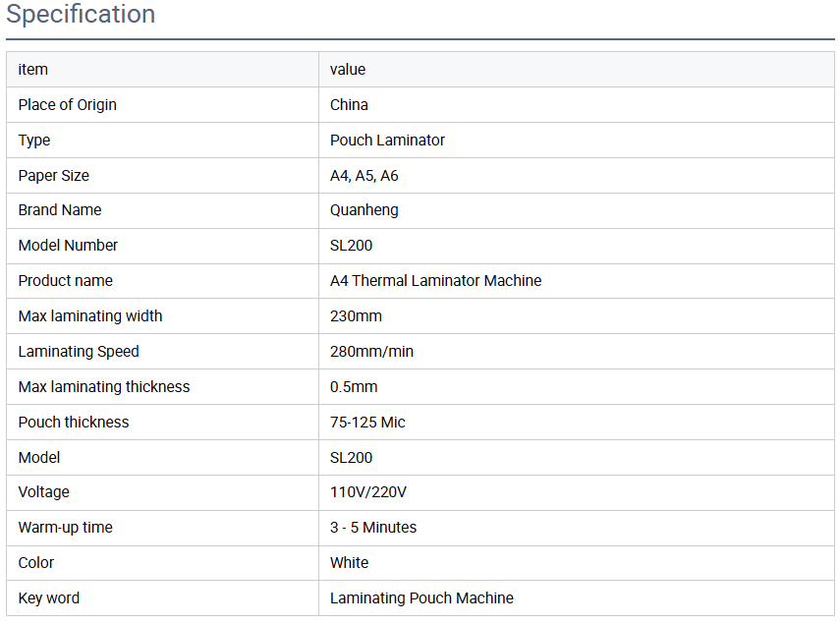Click the 'item' column header
The width and height of the screenshot is (840, 624).
[33, 70]
